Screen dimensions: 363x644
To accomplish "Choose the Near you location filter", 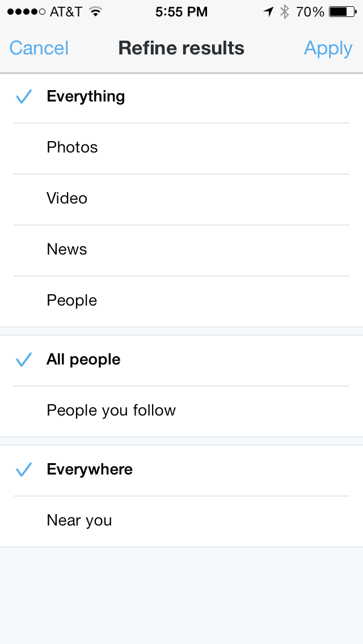I will pyautogui.click(x=79, y=520).
